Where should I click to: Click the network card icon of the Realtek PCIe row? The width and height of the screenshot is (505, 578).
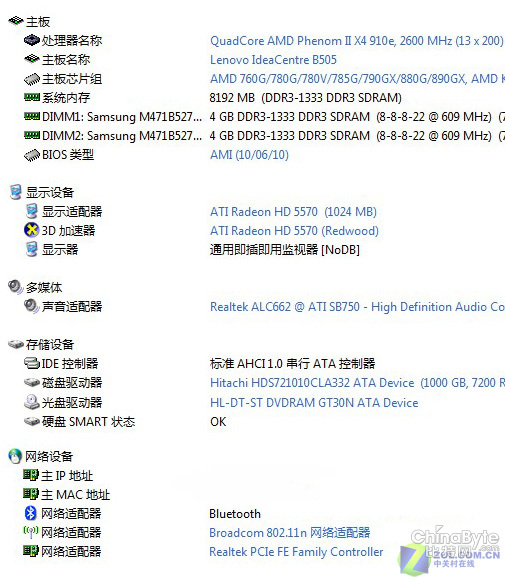(x=31, y=551)
